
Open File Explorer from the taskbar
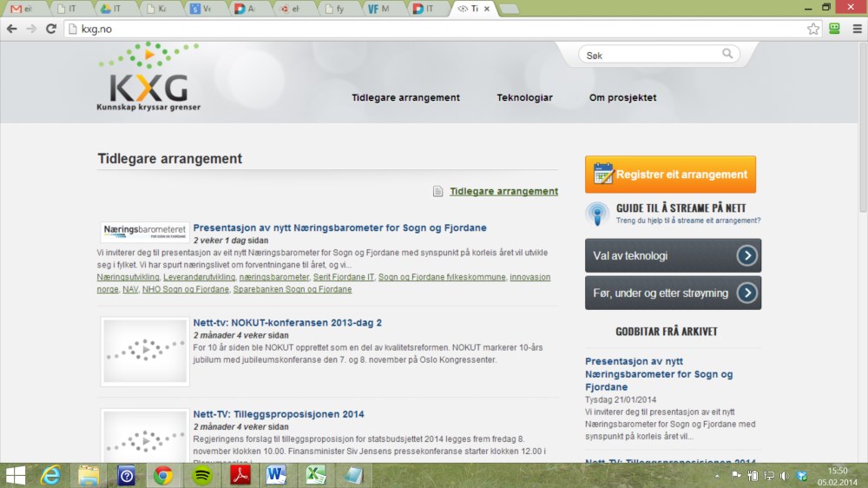click(89, 475)
